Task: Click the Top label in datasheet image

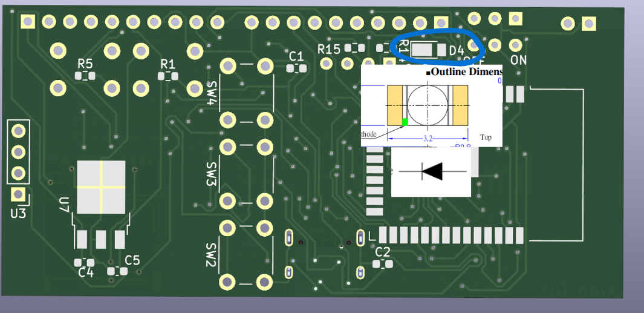Action: pos(486,137)
